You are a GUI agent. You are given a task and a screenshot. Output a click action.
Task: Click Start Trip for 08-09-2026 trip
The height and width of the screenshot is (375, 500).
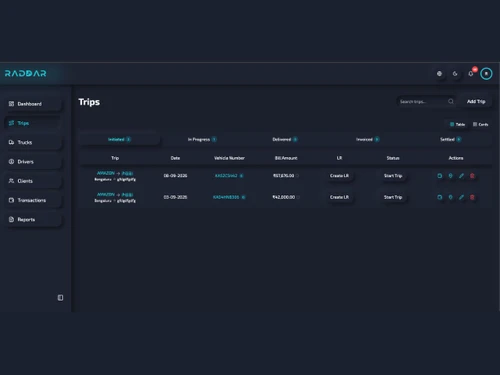[x=393, y=176]
